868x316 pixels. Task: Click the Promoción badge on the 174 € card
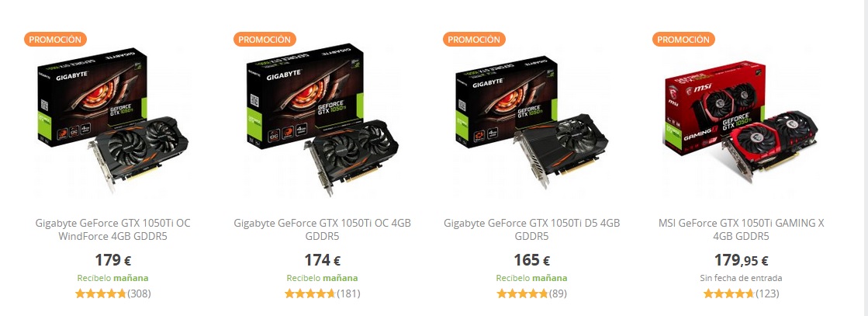pos(265,40)
